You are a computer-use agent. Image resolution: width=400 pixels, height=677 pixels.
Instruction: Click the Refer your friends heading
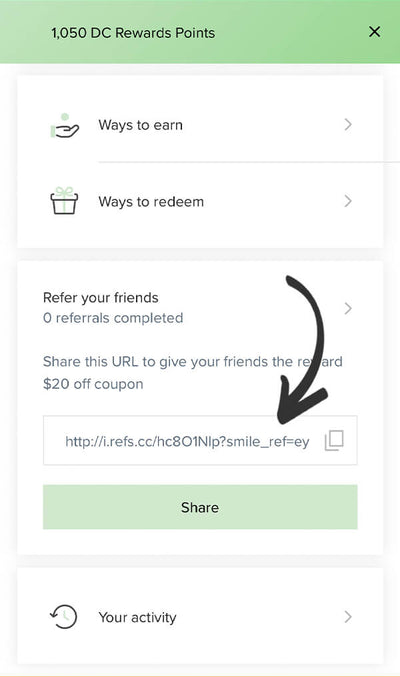point(101,297)
